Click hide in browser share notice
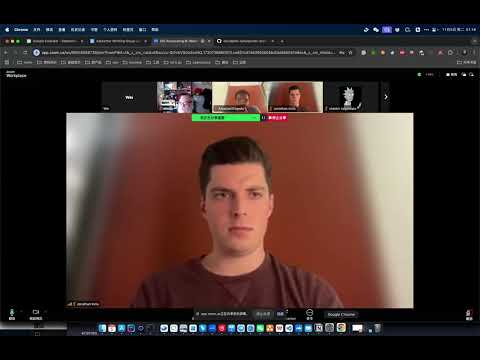The height and width of the screenshot is (360, 480). click(280, 314)
